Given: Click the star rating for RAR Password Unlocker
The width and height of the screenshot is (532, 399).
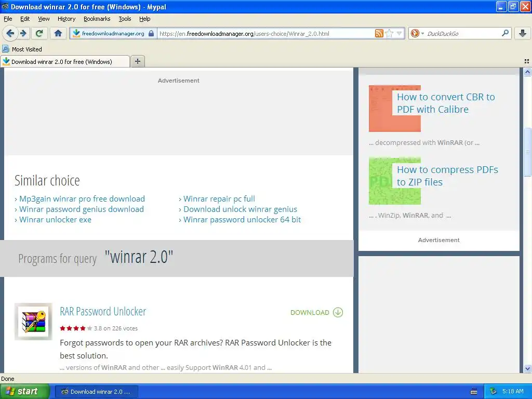Looking at the screenshot, I should (76, 328).
